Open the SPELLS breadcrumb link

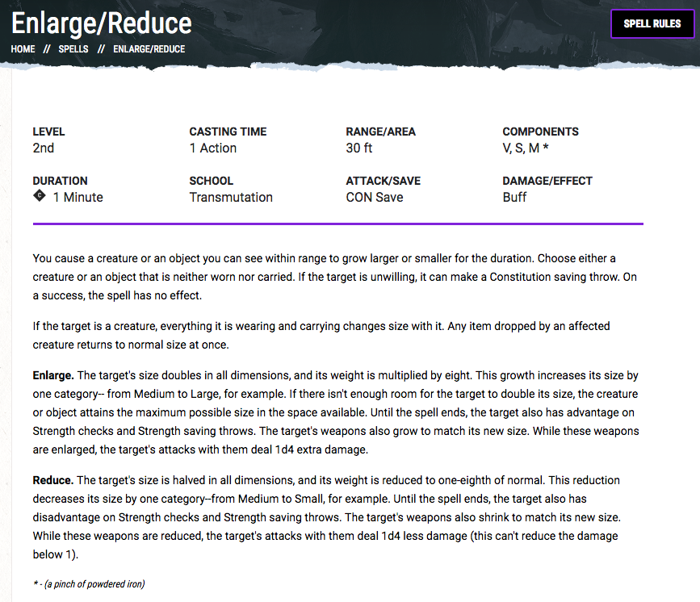[73, 49]
